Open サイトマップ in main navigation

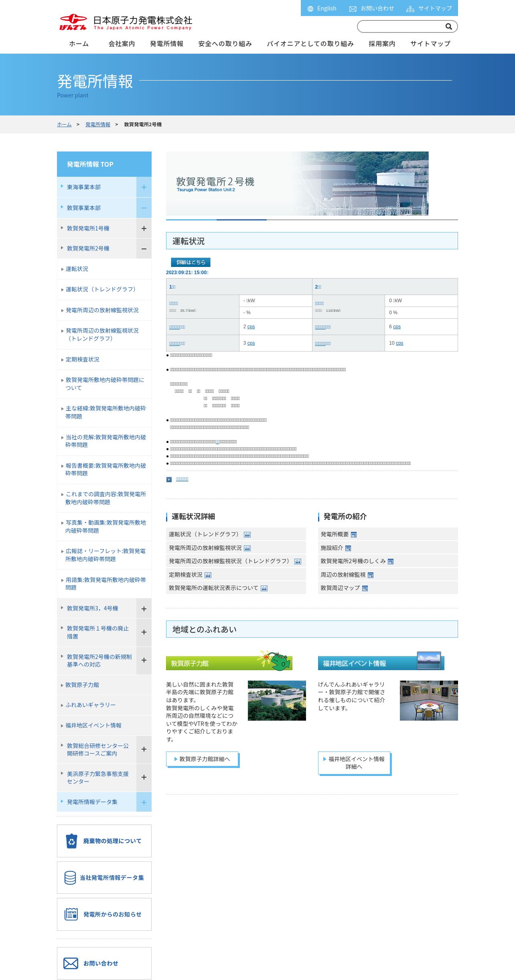pos(430,44)
